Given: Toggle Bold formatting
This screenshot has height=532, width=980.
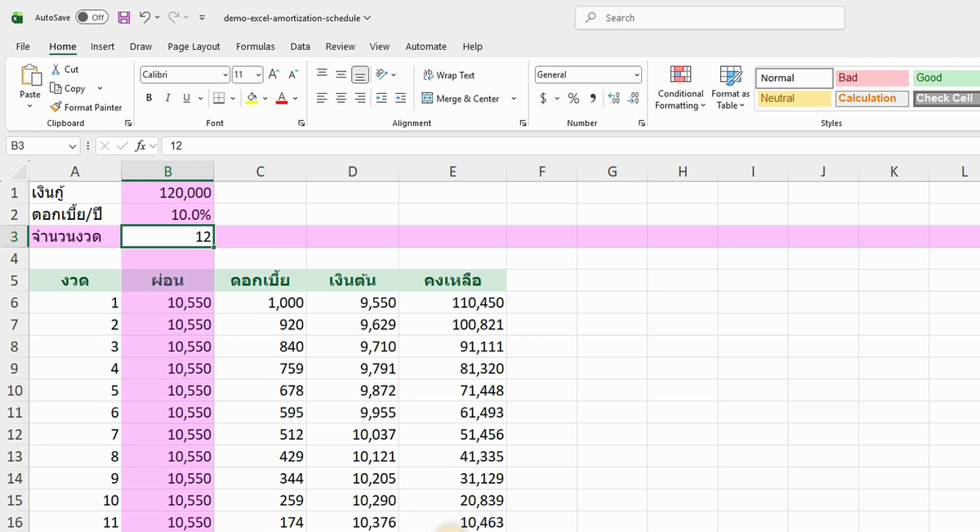Looking at the screenshot, I should coord(149,98).
